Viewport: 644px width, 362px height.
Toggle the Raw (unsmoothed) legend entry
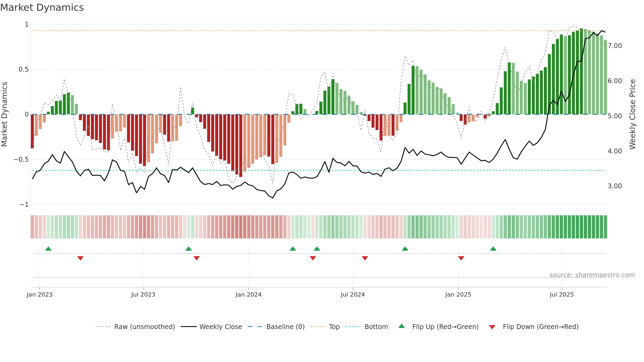(135, 327)
